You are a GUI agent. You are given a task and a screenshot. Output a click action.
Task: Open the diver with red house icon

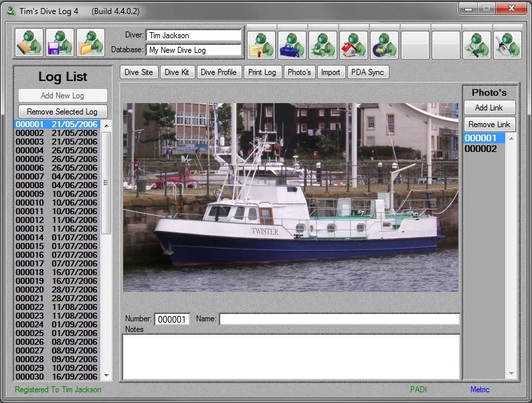tap(353, 45)
